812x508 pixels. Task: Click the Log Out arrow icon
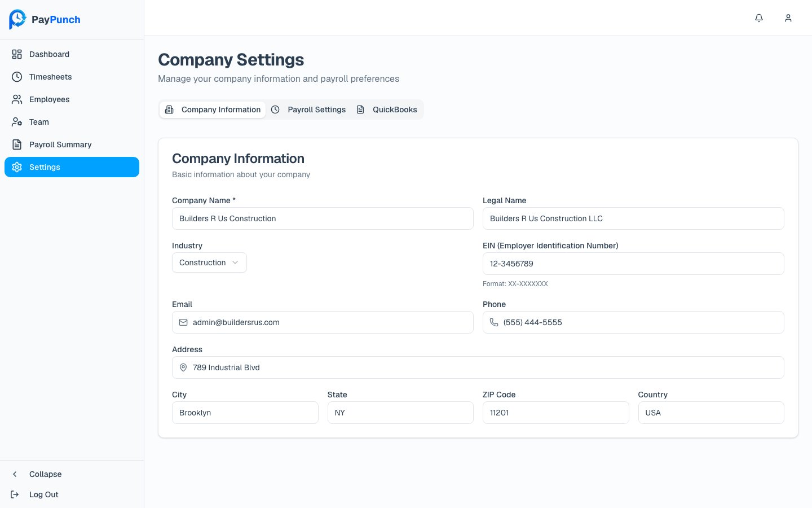[x=15, y=494]
